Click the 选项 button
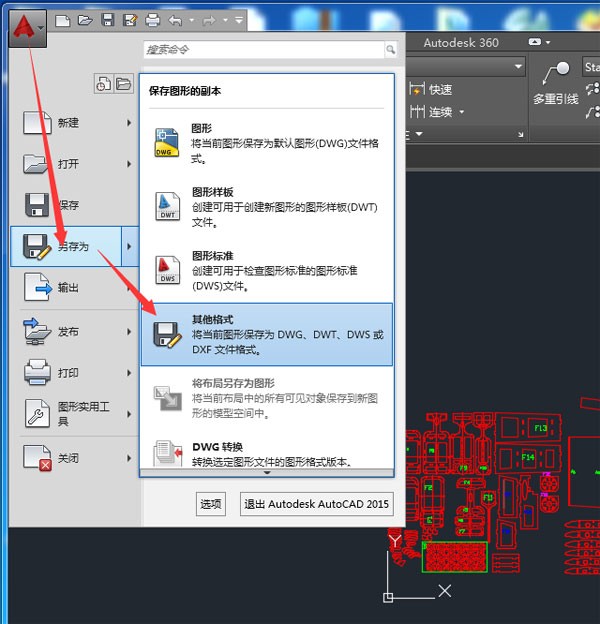Viewport: 600px width, 624px height. point(210,504)
